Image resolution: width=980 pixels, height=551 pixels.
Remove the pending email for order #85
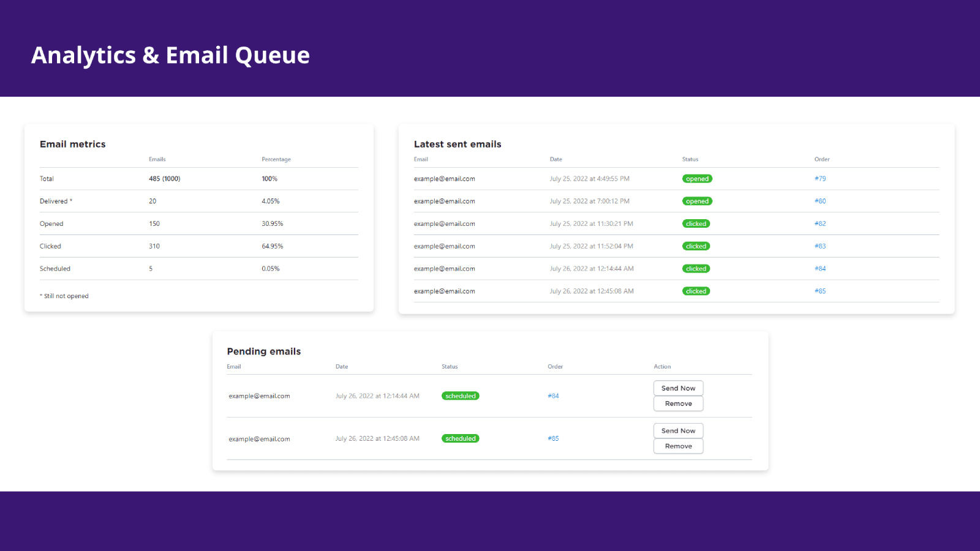678,446
